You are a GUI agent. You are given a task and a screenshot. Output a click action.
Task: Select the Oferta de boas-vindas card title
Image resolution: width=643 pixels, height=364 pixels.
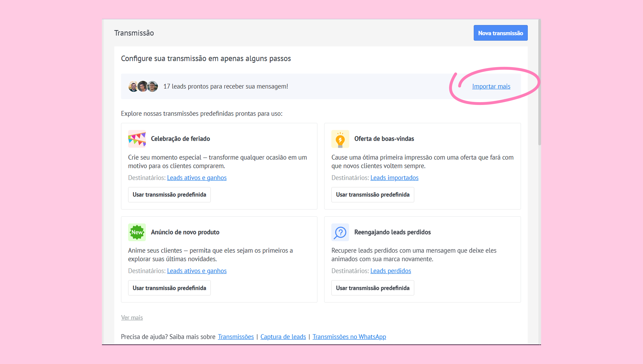pyautogui.click(x=384, y=139)
